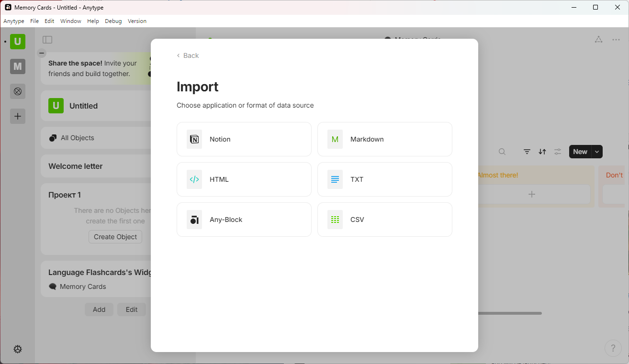Open the Debug menu
629x364 pixels.
[113, 21]
